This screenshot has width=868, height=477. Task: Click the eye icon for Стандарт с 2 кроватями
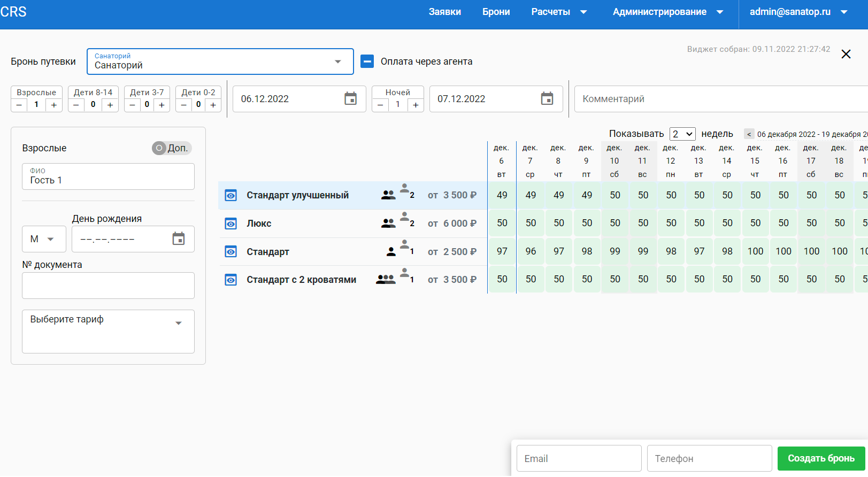pos(231,280)
